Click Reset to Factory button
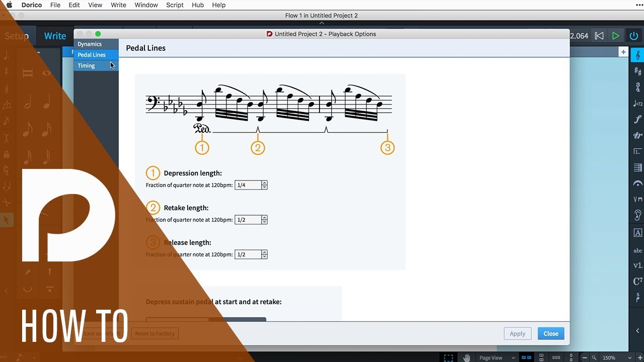 coord(154,333)
